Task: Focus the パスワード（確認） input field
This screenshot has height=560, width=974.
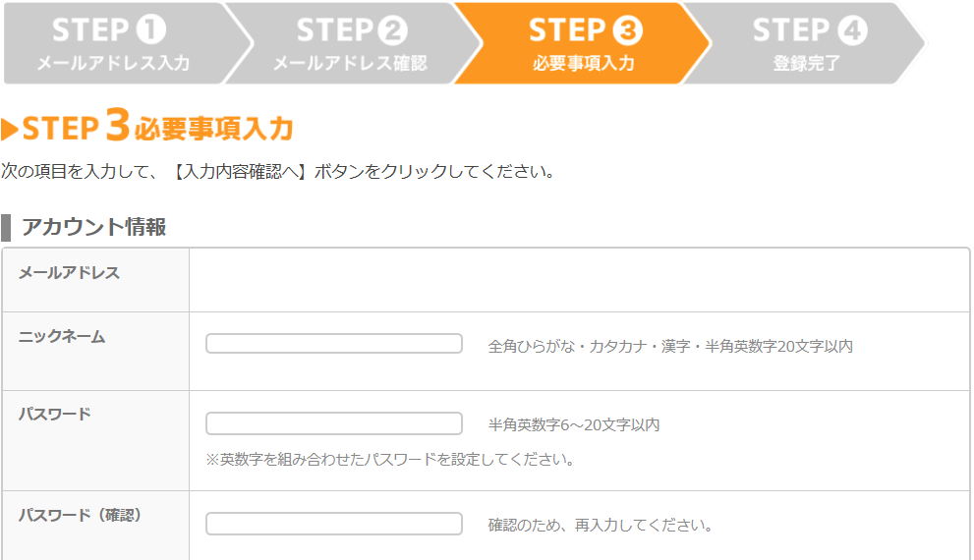Action: tap(334, 524)
